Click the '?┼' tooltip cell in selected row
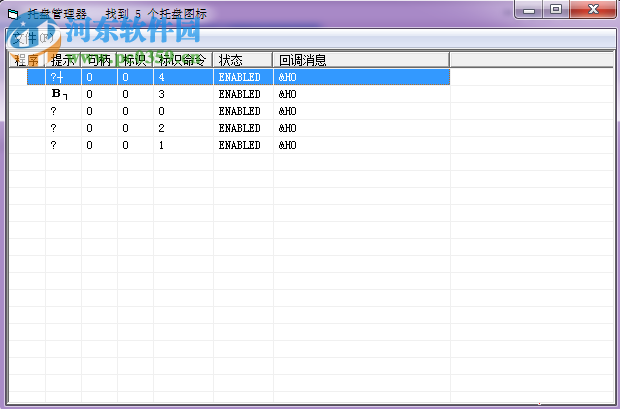Screen dimensions: 620x410 coord(57,77)
